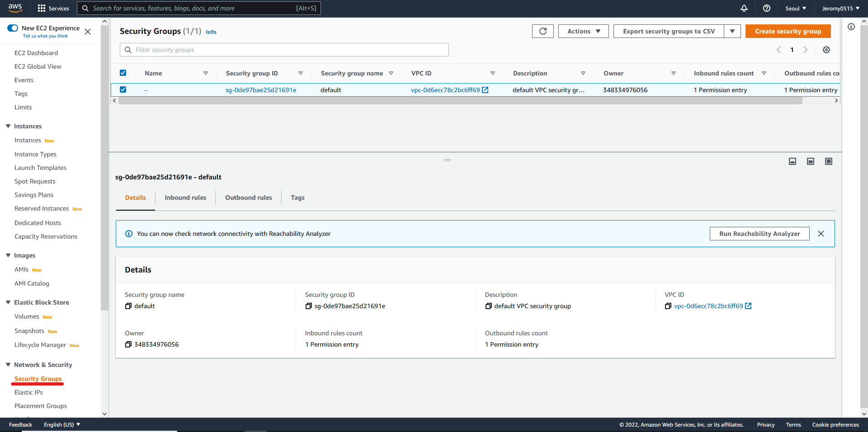This screenshot has height=432, width=868.
Task: Copy the description text in Details
Action: click(489, 306)
